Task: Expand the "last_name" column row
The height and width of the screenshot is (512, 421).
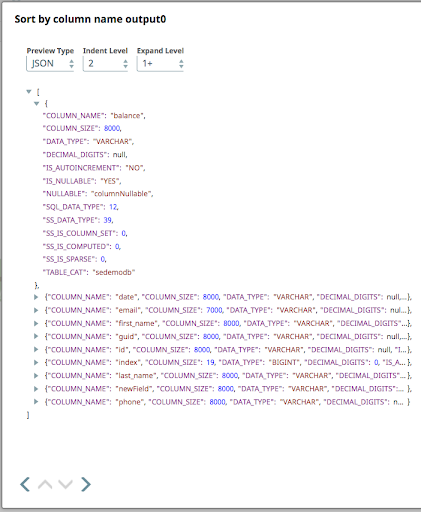Action: click(x=36, y=376)
